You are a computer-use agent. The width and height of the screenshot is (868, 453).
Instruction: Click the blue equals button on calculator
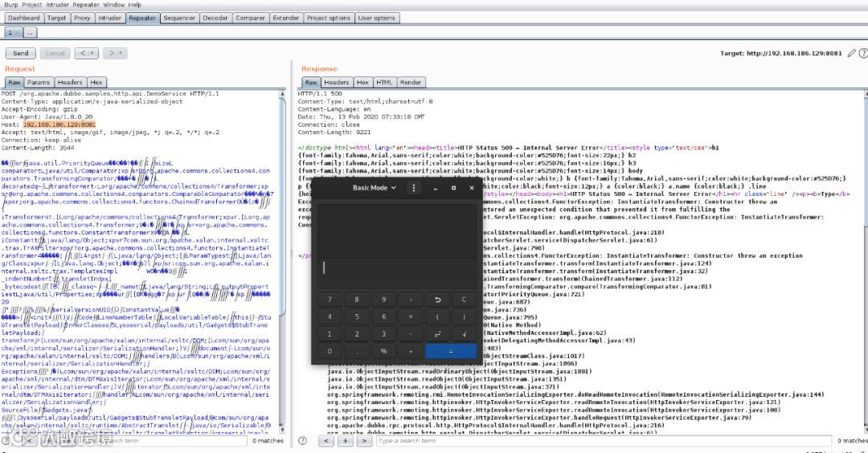point(451,351)
